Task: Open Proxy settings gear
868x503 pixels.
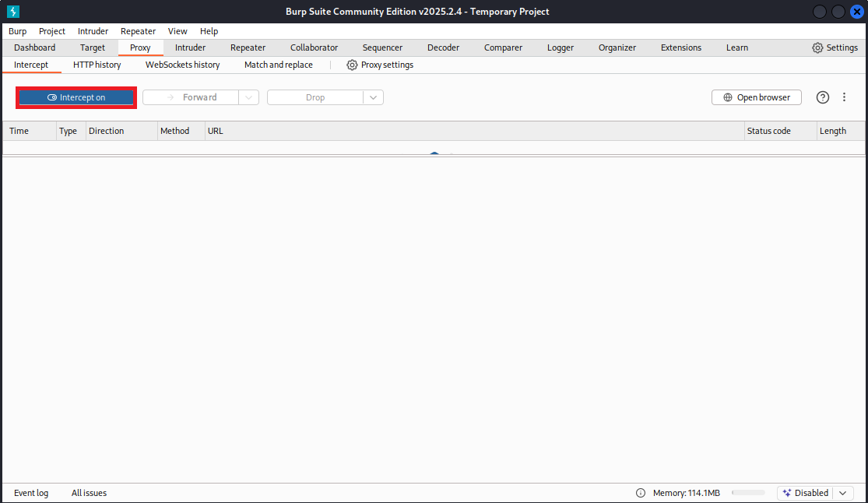Action: click(x=352, y=65)
